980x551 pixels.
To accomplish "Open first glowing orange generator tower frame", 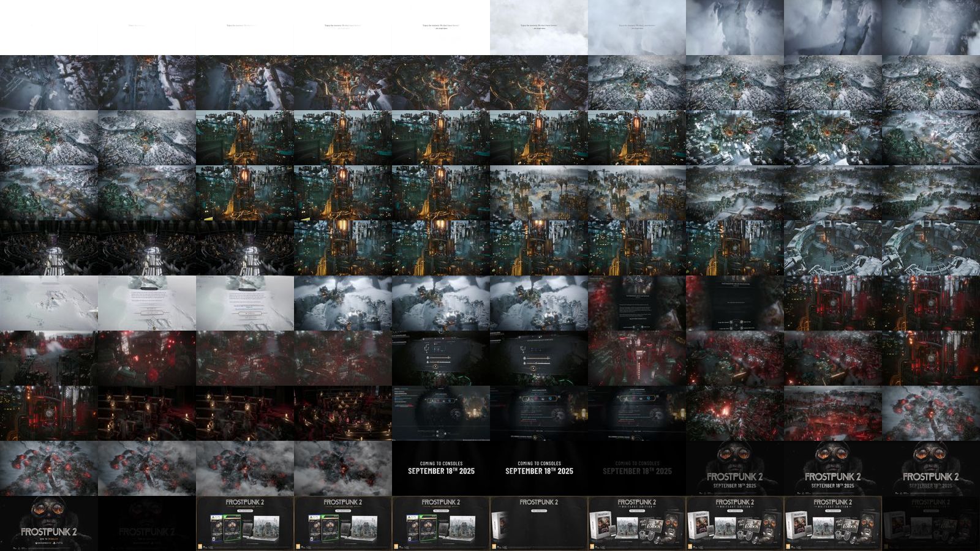I will (245, 138).
